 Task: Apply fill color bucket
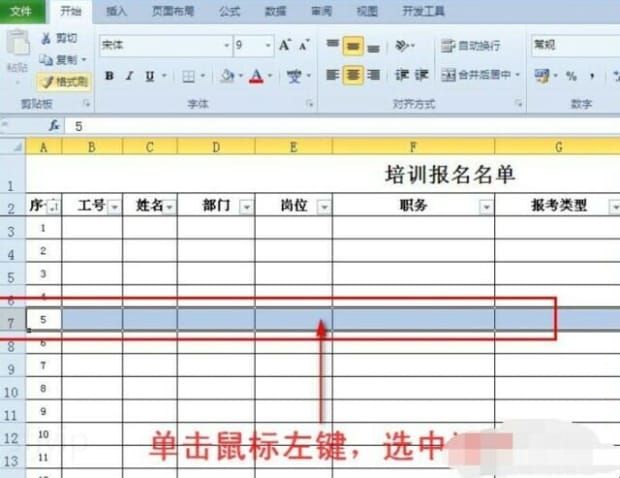pyautogui.click(x=227, y=76)
